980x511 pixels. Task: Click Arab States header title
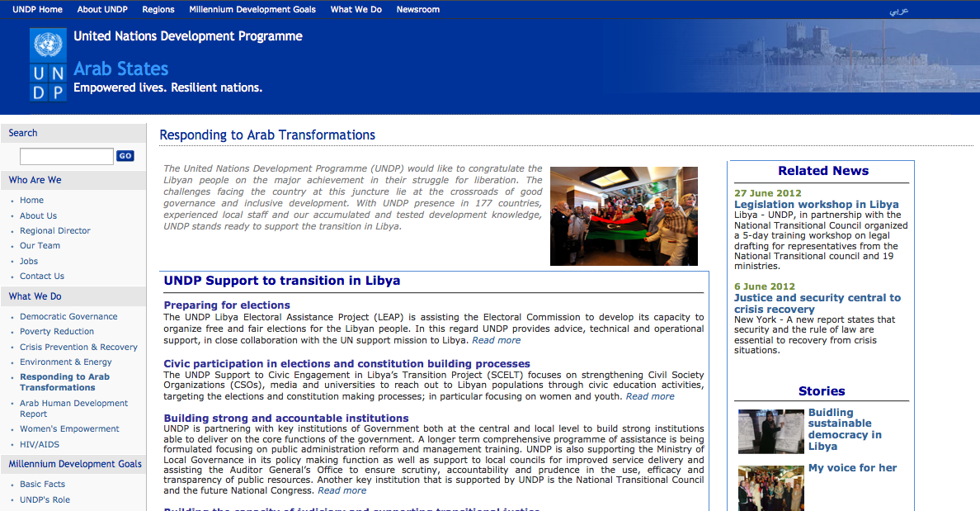click(121, 69)
